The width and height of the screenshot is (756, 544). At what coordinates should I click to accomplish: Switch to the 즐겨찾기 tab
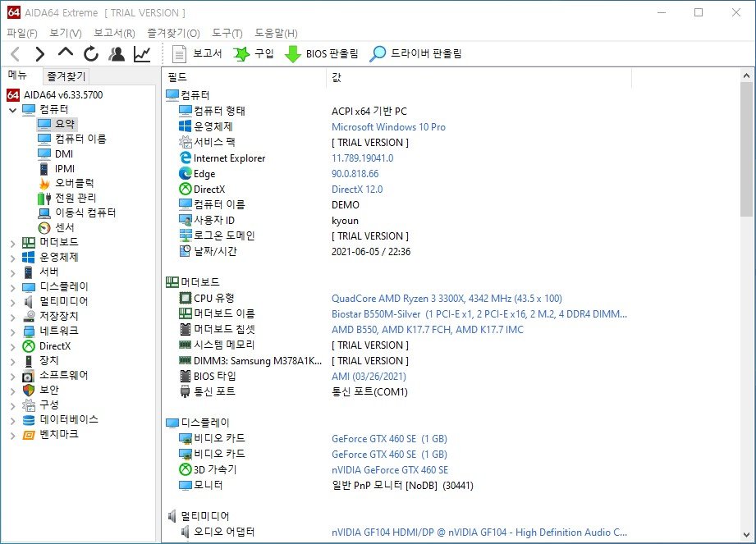66,76
